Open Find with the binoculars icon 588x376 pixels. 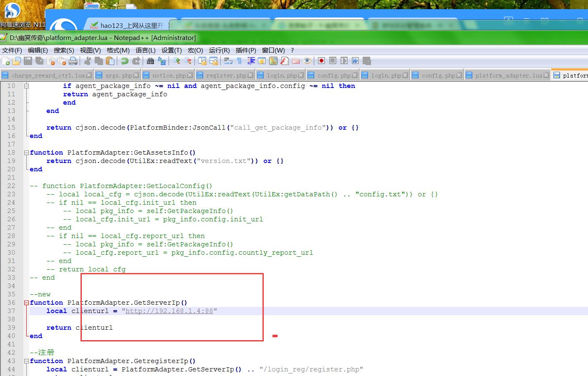[150, 61]
